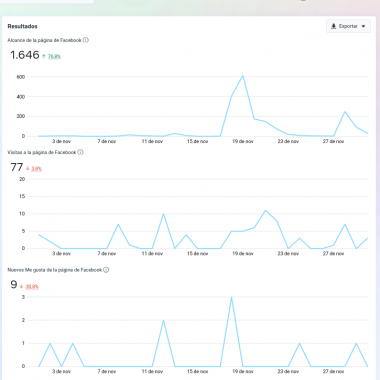This screenshot has width=380, height=380.
Task: Click the 20 axis value in Visitas chart
Action: point(22,179)
